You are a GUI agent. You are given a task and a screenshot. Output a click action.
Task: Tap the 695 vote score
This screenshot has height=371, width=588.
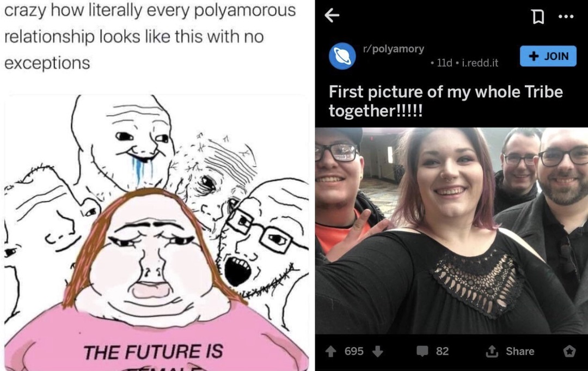click(x=354, y=351)
